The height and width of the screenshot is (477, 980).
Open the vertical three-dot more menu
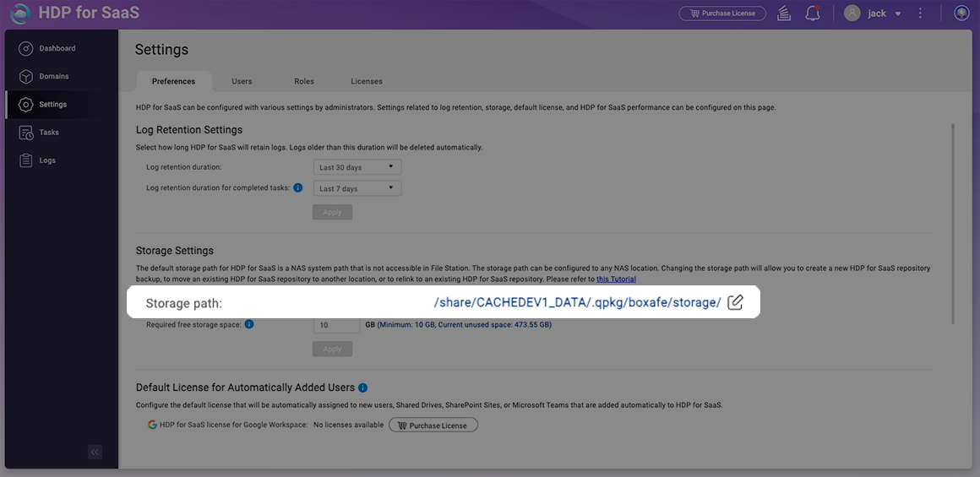[920, 14]
